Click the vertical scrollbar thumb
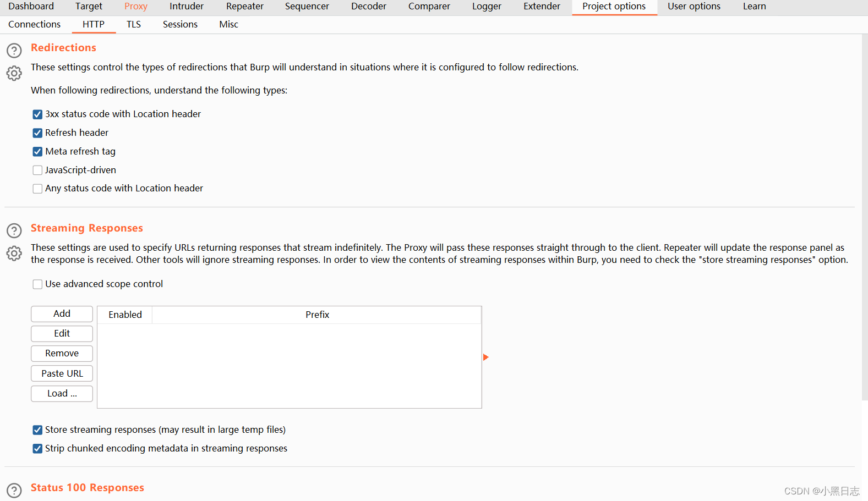The height and width of the screenshot is (501, 868). [865, 217]
